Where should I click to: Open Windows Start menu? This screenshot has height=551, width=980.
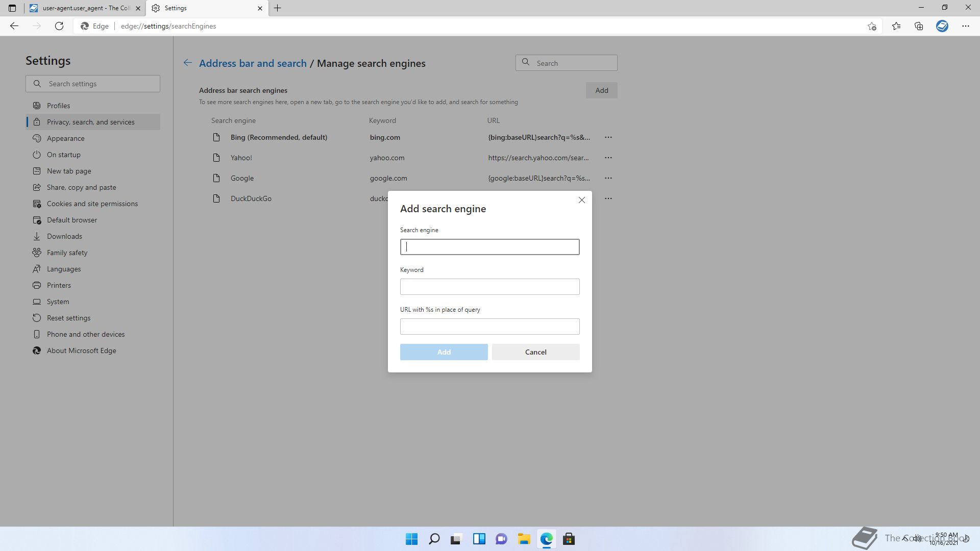(411, 539)
